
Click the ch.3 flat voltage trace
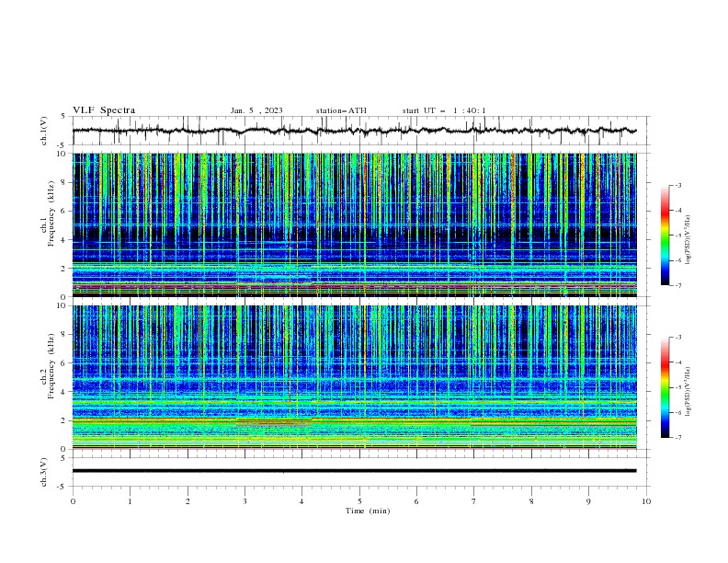tap(355, 471)
